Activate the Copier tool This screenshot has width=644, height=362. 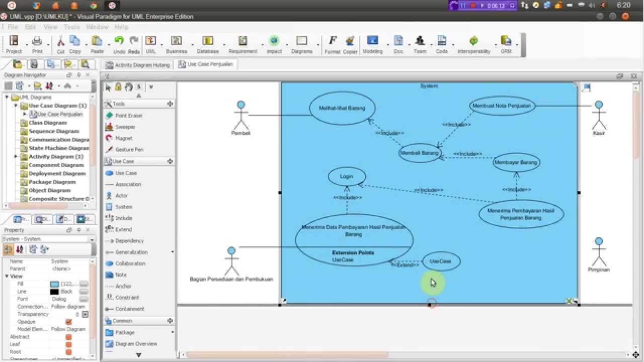350,44
